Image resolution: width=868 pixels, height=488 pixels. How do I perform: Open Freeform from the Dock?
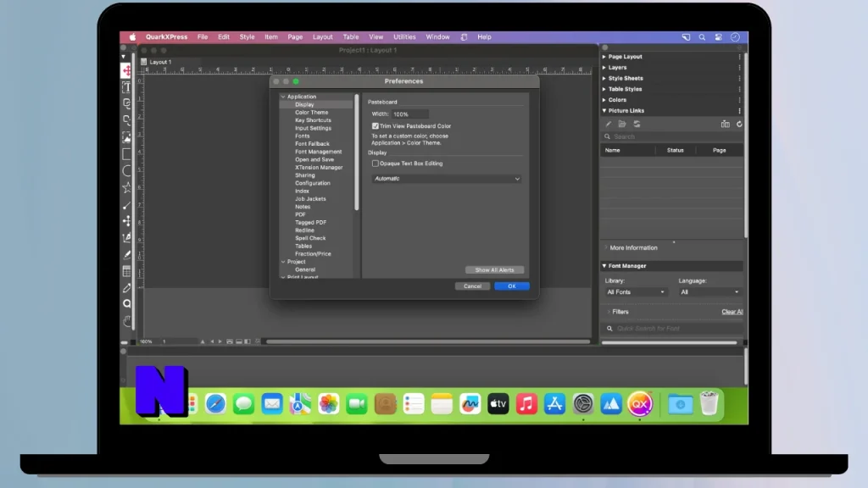(470, 404)
